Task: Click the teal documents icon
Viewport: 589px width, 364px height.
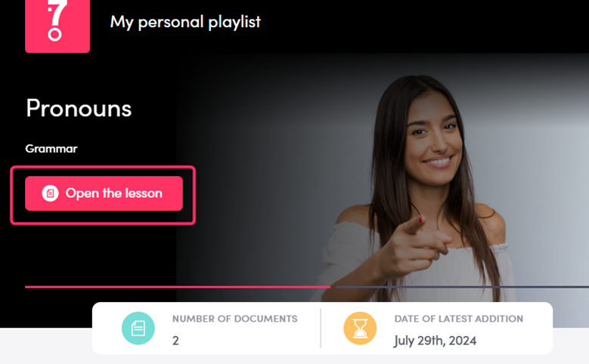Action: (138, 329)
